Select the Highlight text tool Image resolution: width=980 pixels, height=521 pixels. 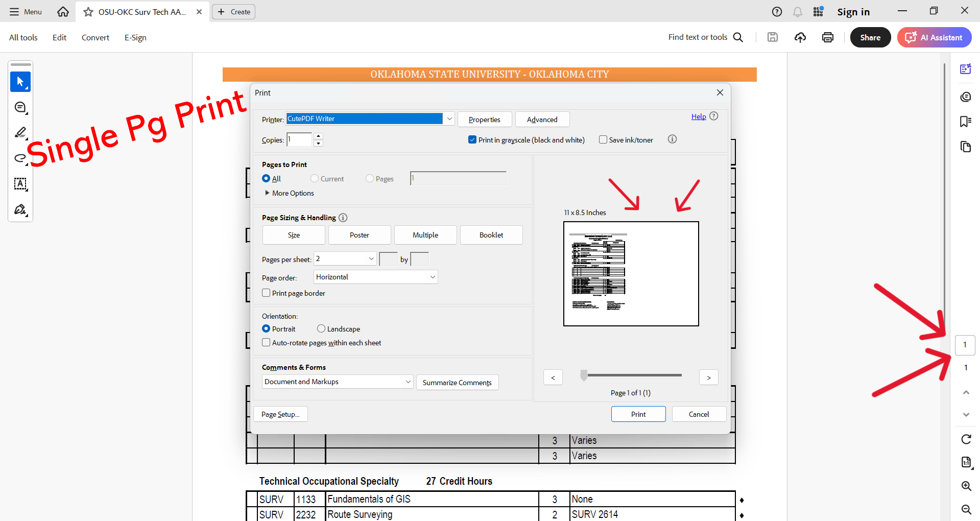(20, 133)
